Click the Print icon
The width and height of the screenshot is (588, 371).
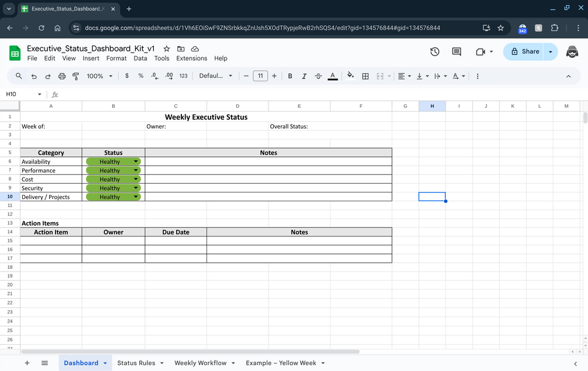pos(62,76)
